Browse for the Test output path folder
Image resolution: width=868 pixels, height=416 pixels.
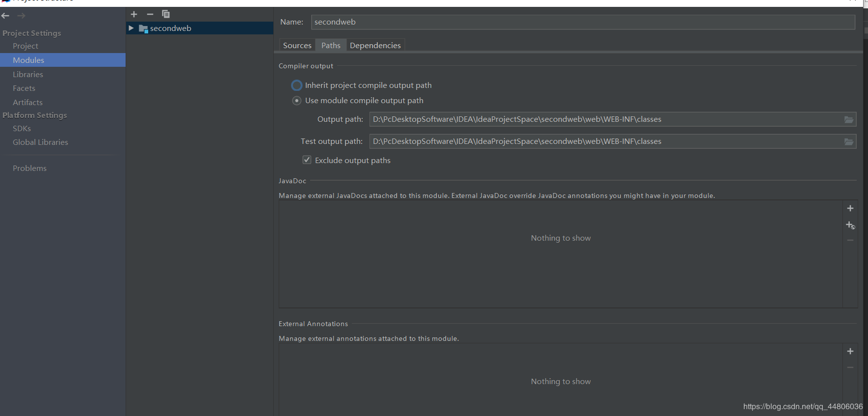pyautogui.click(x=849, y=142)
